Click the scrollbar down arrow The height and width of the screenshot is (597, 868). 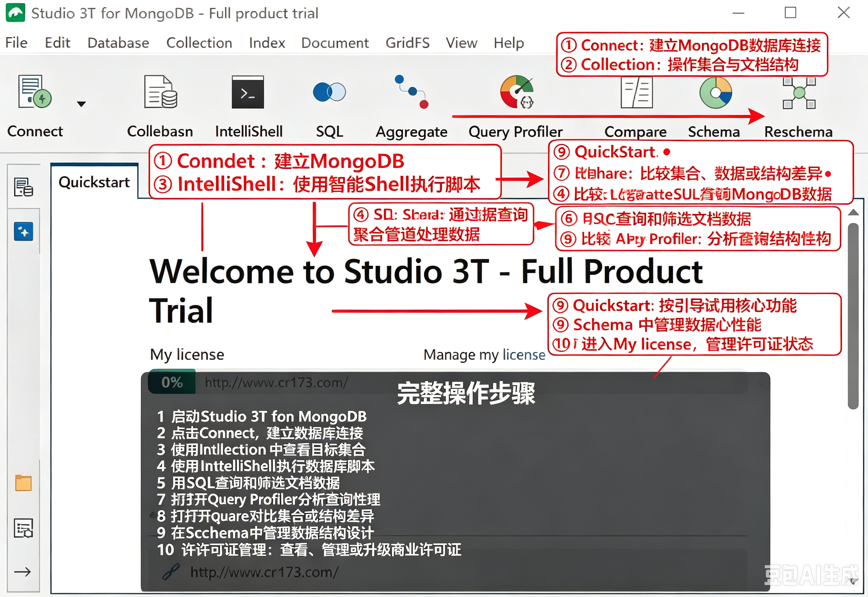click(853, 582)
